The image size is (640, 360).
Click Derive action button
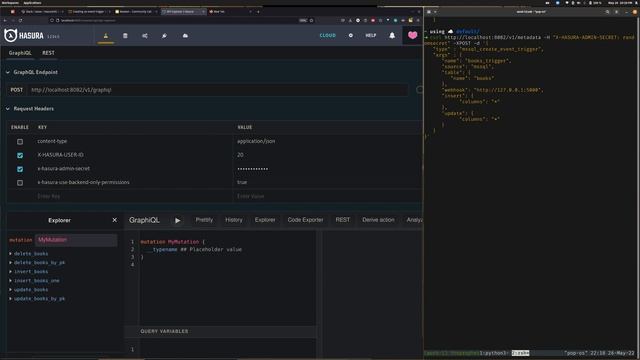coord(378,220)
